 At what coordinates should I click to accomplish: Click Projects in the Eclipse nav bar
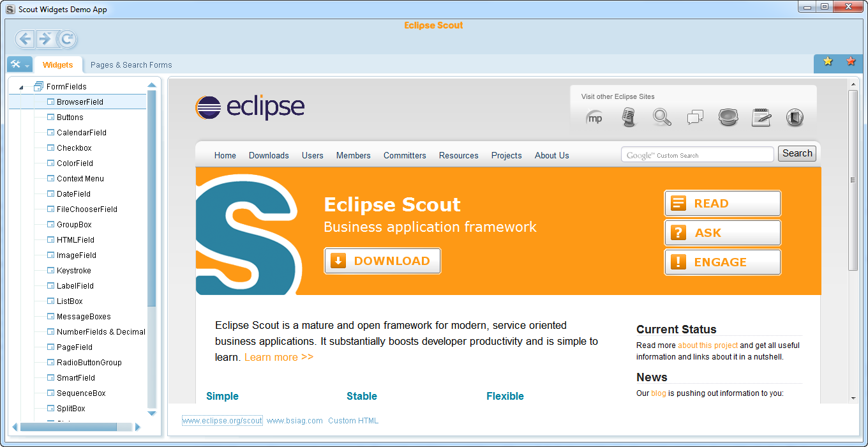tap(507, 155)
